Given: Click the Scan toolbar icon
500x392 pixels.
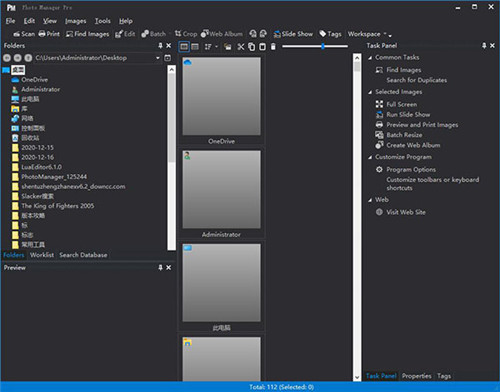Looking at the screenshot, I should 24,34.
